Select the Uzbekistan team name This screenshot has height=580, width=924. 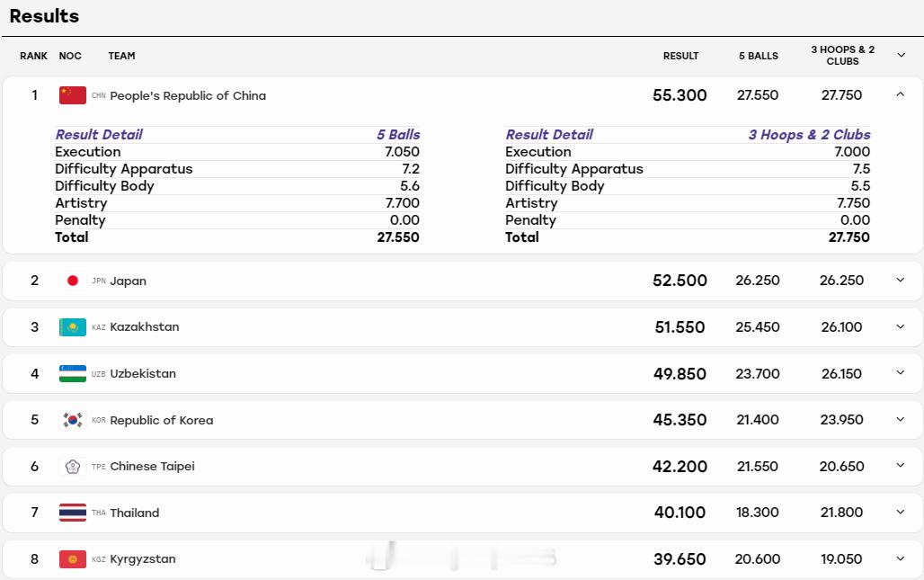click(x=143, y=374)
